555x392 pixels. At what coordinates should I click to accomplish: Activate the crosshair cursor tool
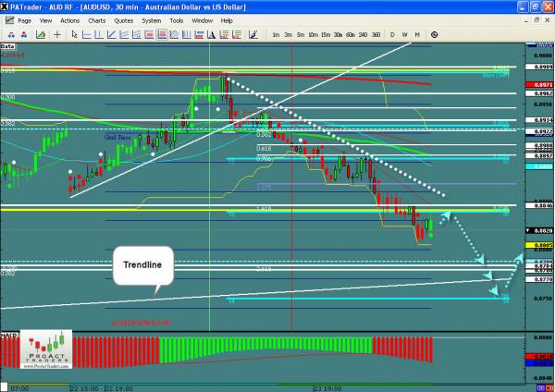(57, 34)
